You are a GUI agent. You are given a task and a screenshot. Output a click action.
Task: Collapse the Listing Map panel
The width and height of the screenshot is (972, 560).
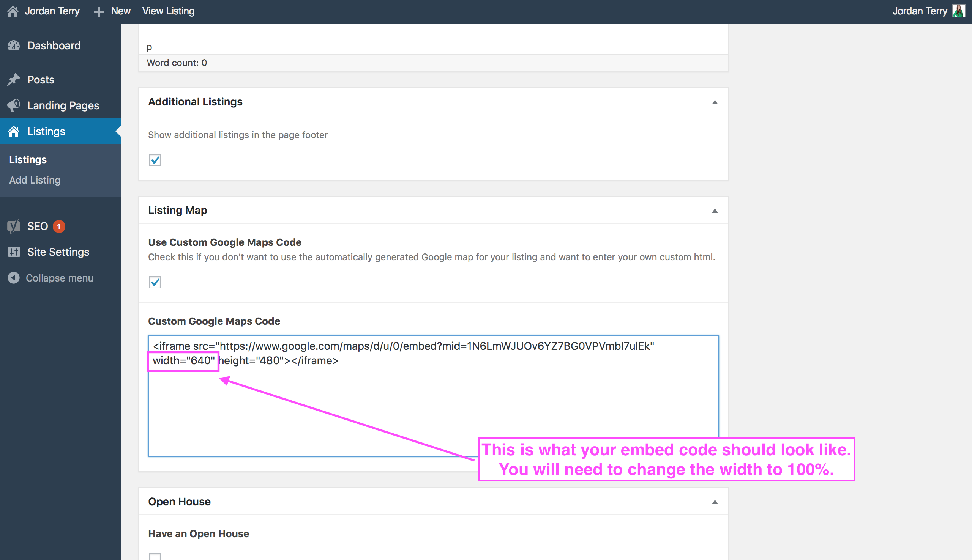pos(715,211)
